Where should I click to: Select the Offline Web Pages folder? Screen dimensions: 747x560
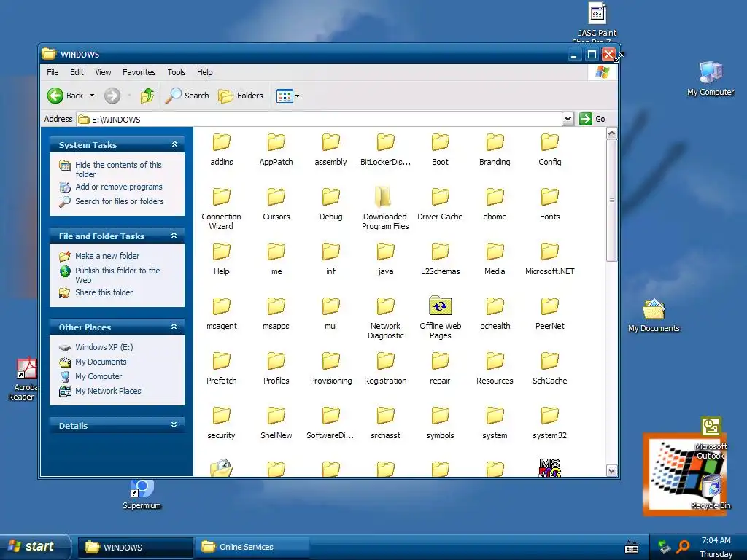[440, 318]
